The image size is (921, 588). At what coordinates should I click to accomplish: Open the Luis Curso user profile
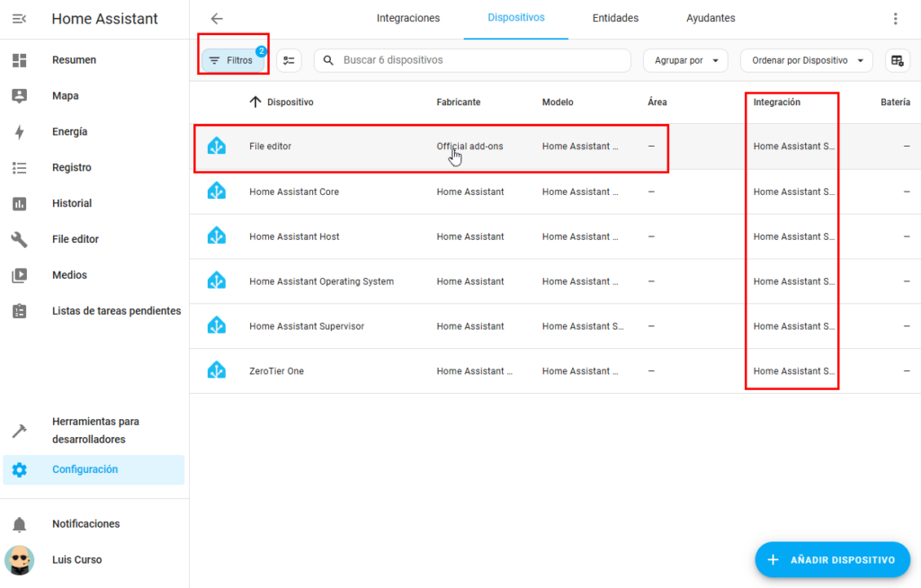pos(76,559)
